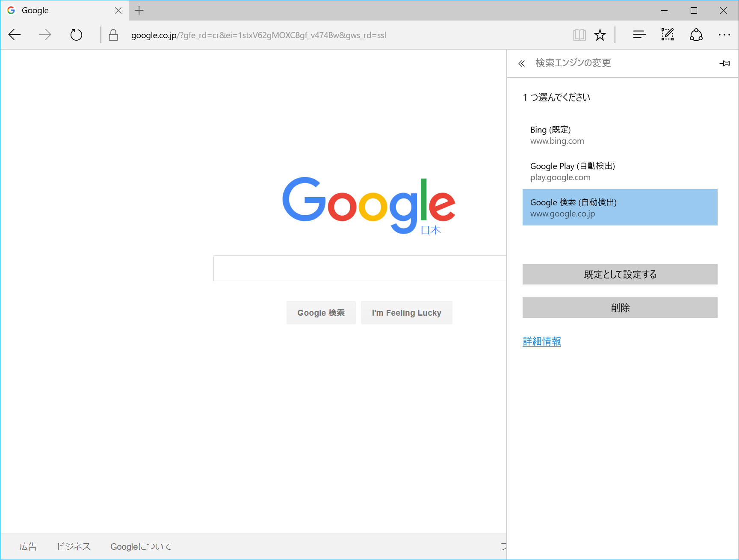
Task: Click inside the Google search box
Action: pyautogui.click(x=359, y=268)
